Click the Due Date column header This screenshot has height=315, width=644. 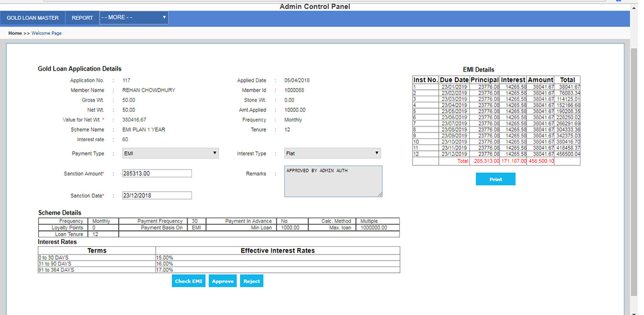click(454, 80)
